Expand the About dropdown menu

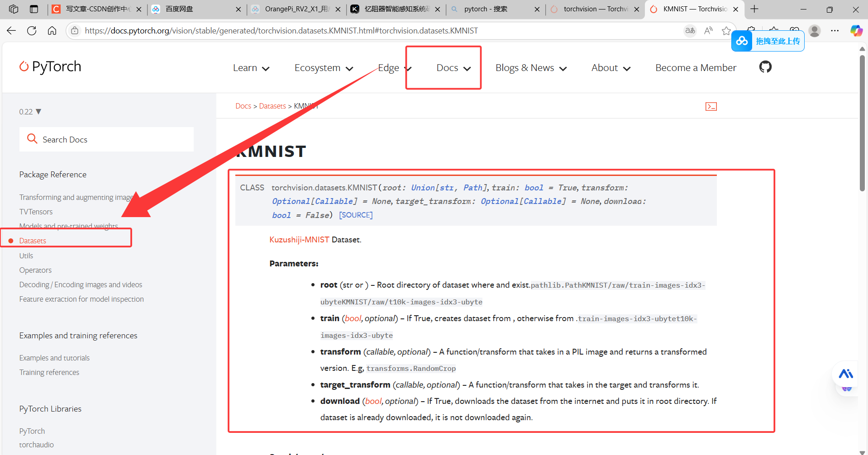[611, 68]
